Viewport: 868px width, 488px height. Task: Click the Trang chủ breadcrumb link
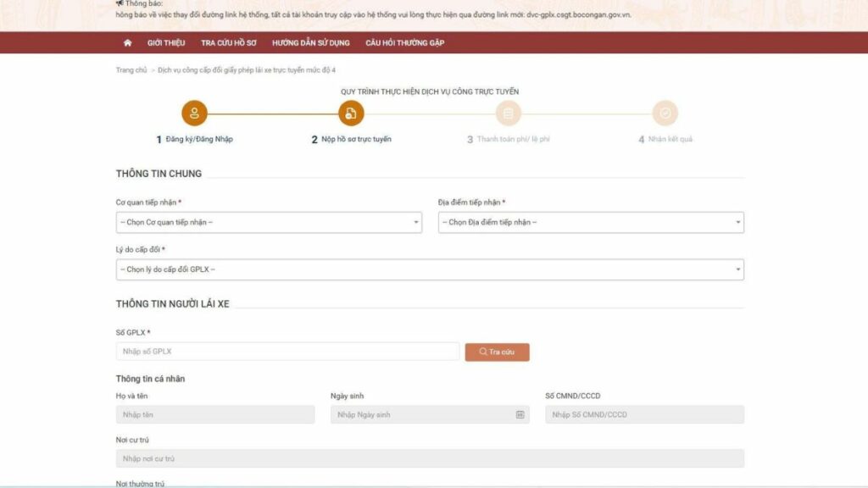click(x=131, y=69)
